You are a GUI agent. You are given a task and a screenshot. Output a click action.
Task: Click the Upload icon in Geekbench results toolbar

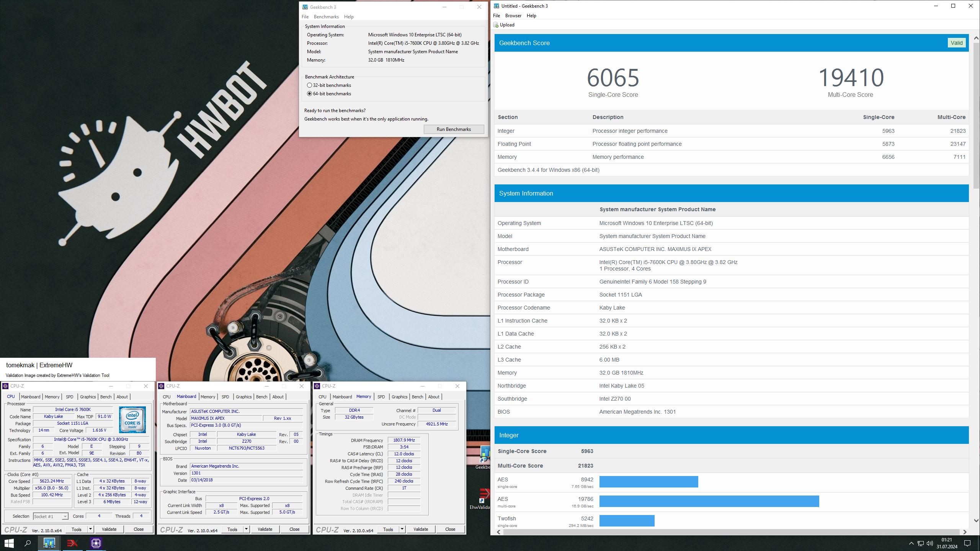click(x=496, y=25)
